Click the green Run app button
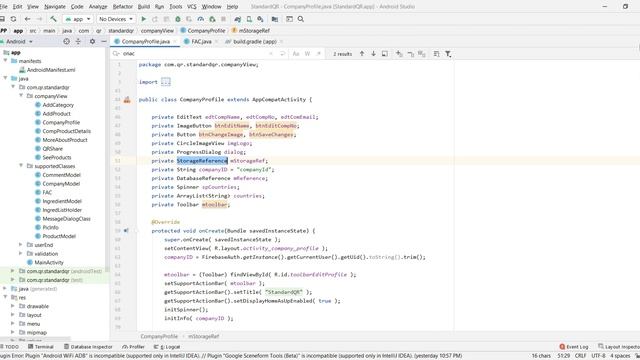 pos(144,19)
